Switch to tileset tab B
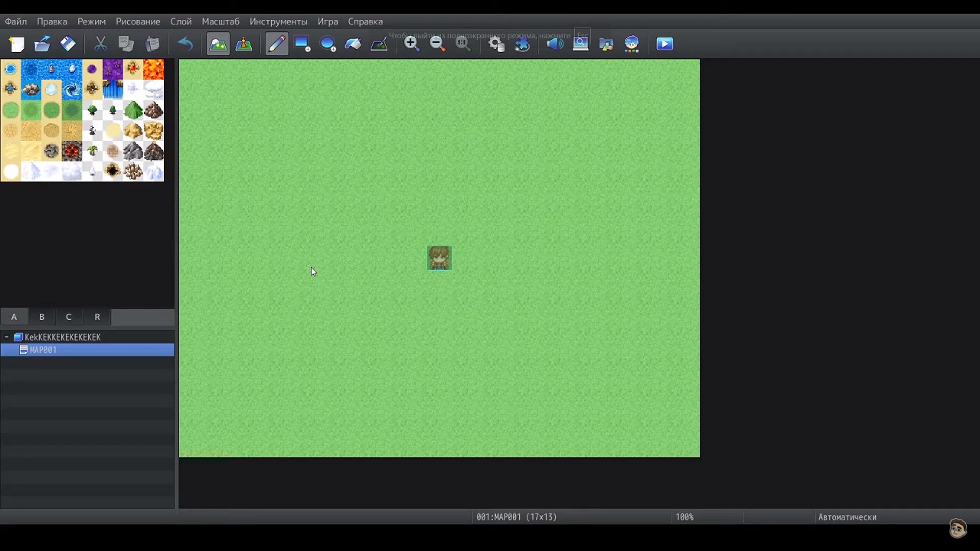Image resolution: width=980 pixels, height=551 pixels. 41,317
